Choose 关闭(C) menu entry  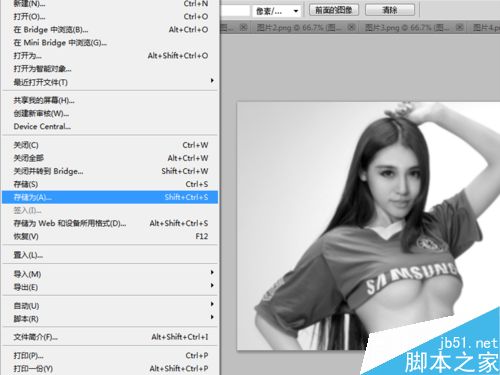(x=110, y=145)
